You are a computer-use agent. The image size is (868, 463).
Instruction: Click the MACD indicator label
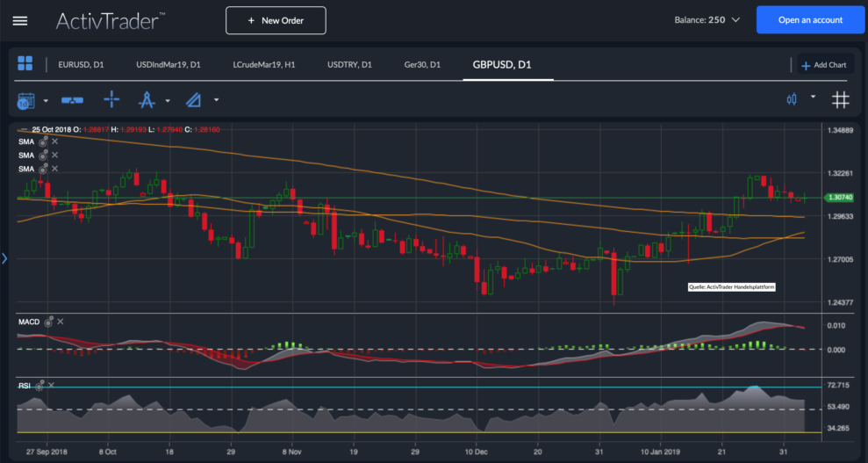tap(29, 322)
